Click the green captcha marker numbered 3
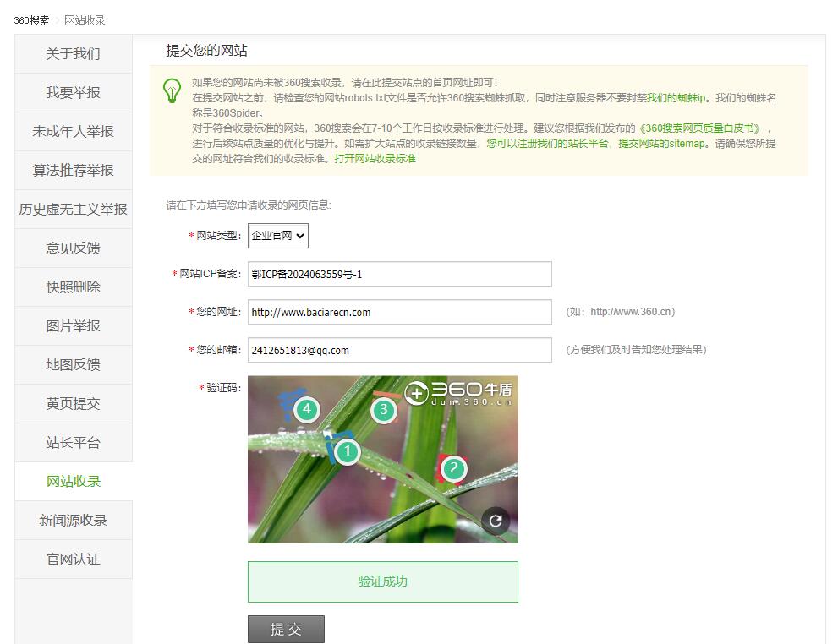The height and width of the screenshot is (644, 838). click(x=383, y=411)
